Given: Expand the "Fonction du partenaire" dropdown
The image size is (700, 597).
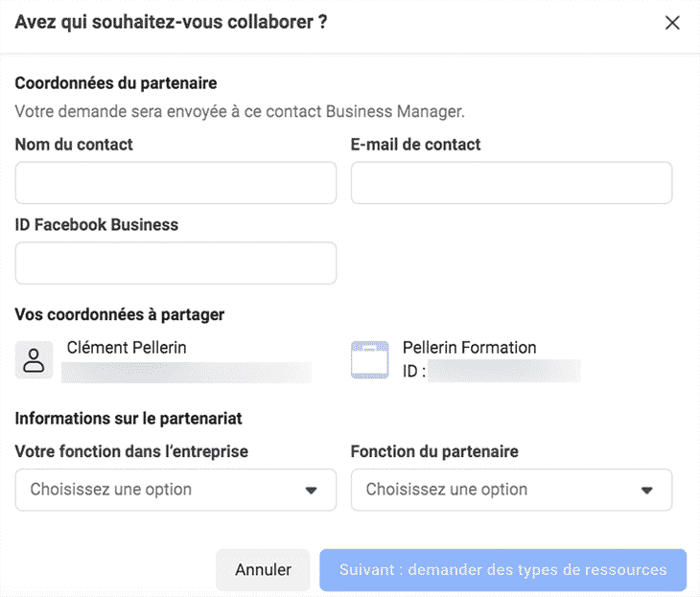Looking at the screenshot, I should 511,490.
